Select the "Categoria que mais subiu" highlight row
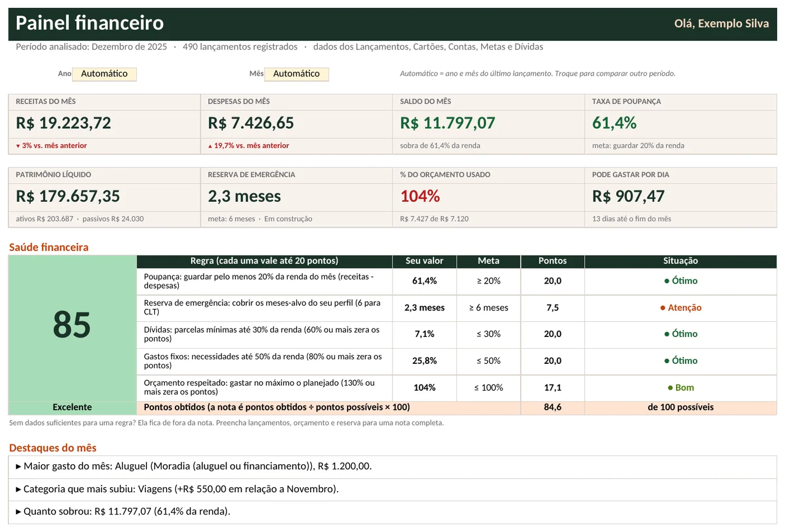 click(392, 489)
